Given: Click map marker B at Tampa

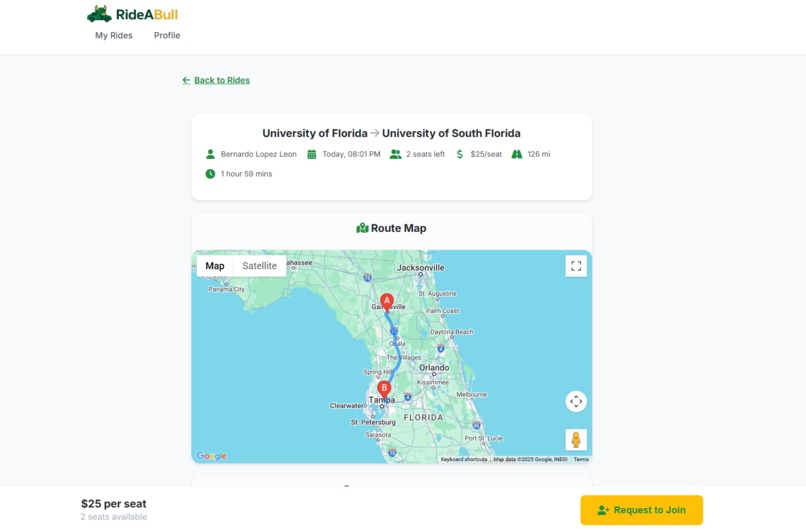Looking at the screenshot, I should (x=383, y=390).
